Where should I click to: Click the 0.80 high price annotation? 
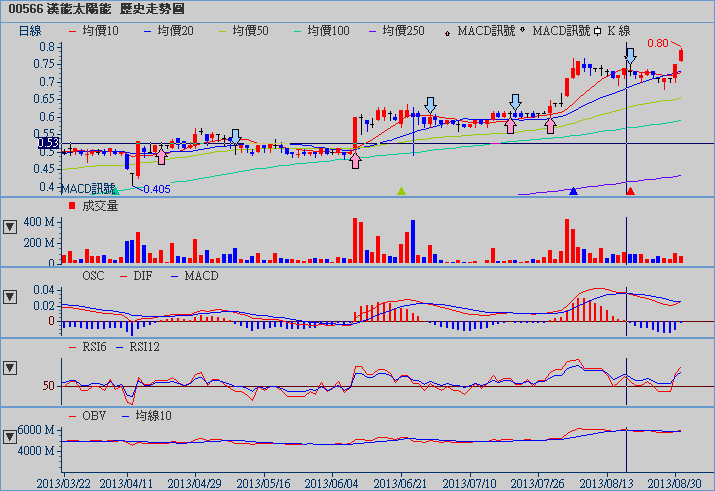click(657, 43)
